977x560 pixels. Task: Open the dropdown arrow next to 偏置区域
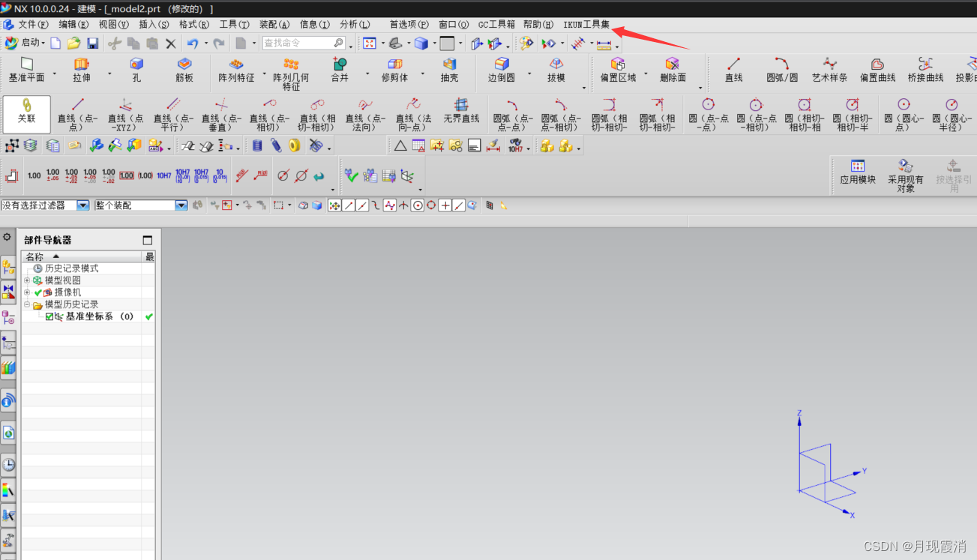[647, 73]
